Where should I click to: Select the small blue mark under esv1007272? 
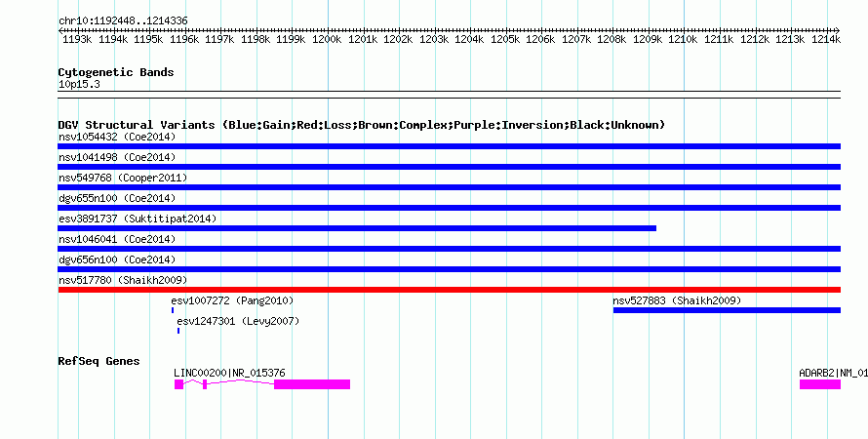click(x=173, y=310)
